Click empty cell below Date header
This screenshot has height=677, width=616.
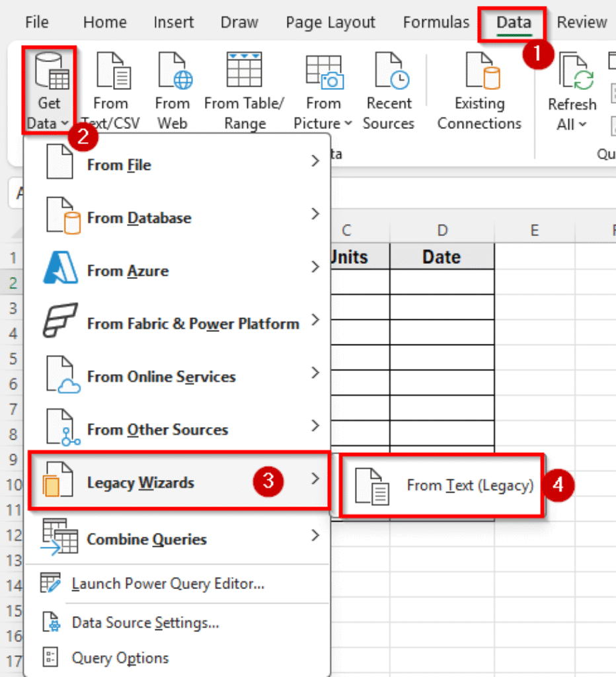(x=442, y=282)
